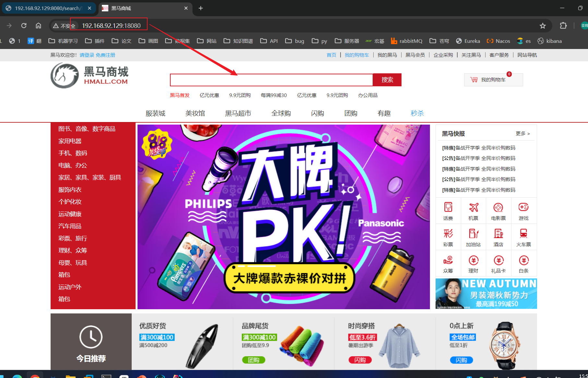Open the 论文 bookmark folder
This screenshot has height=378, width=588.
(121, 41)
